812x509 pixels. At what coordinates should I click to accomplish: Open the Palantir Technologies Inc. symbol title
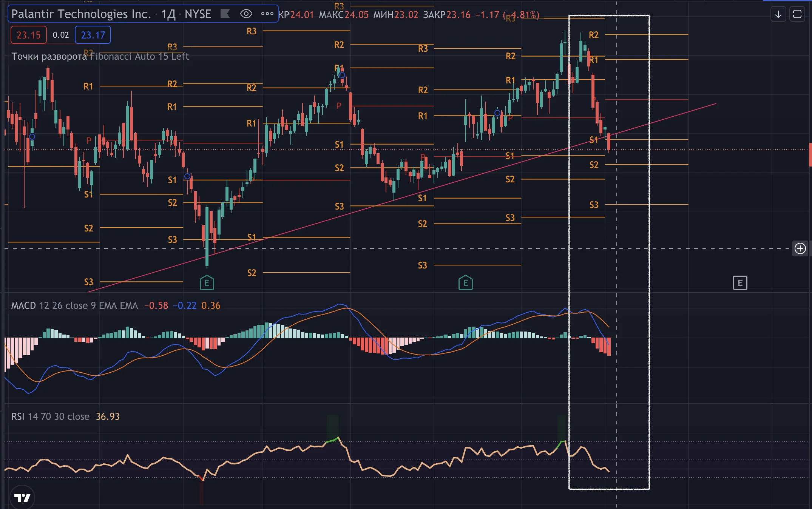pyautogui.click(x=81, y=14)
